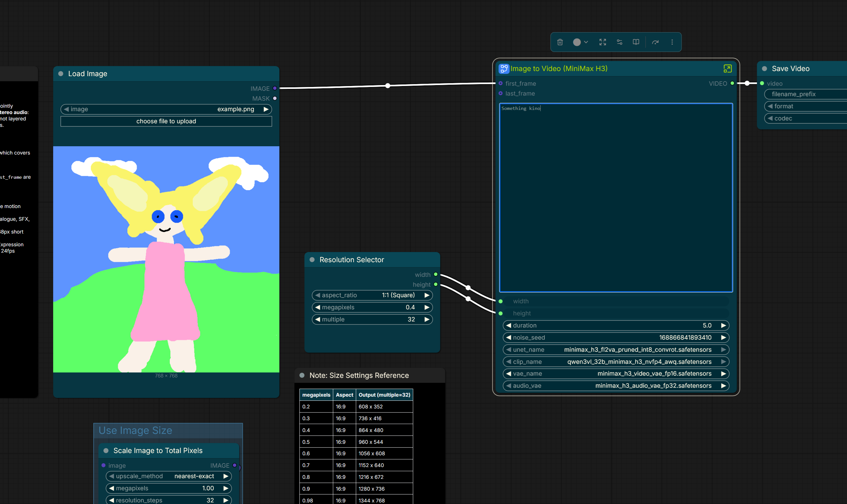Click the filename_prefix field in Save Video

[x=806, y=94]
